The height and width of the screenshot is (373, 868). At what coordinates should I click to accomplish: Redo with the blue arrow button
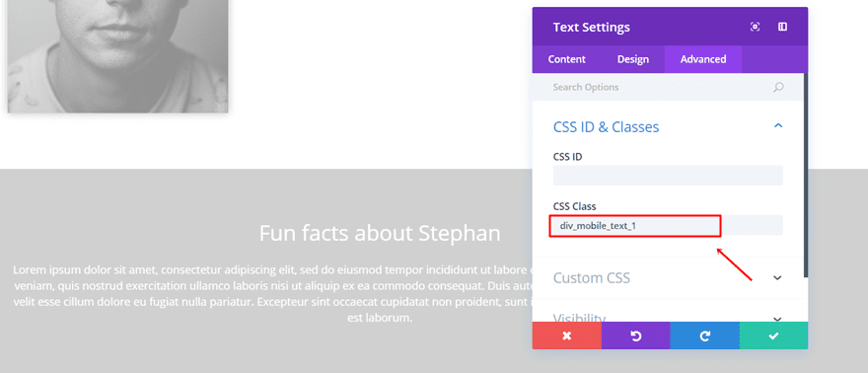(x=704, y=336)
